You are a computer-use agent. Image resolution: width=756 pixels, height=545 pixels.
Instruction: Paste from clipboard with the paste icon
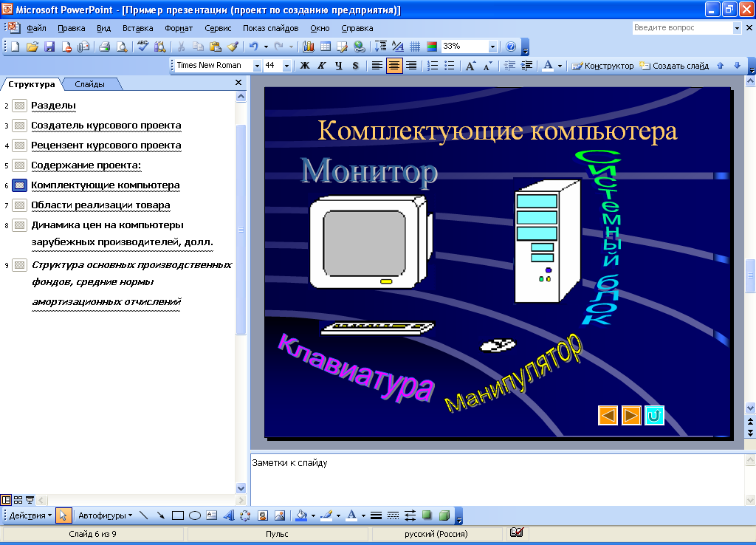(216, 47)
